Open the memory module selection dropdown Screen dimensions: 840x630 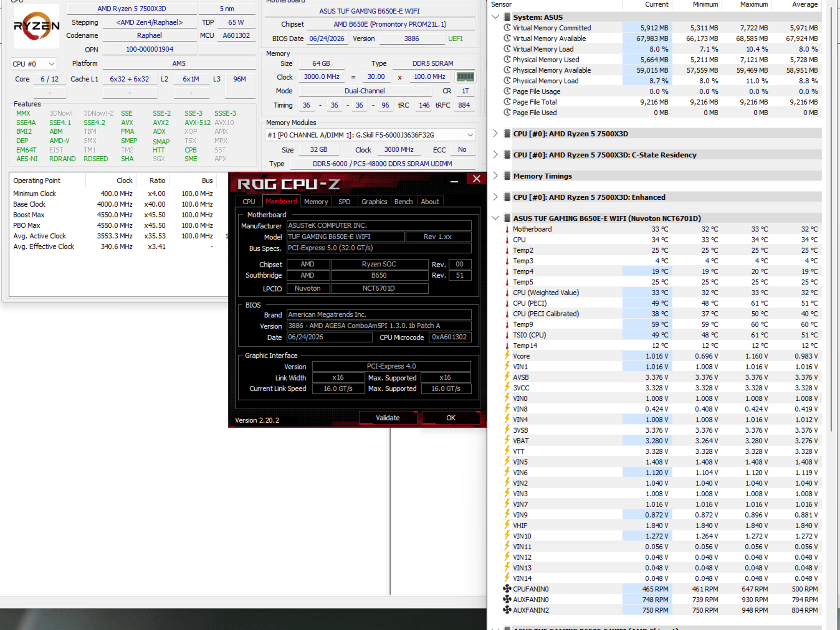(x=370, y=135)
